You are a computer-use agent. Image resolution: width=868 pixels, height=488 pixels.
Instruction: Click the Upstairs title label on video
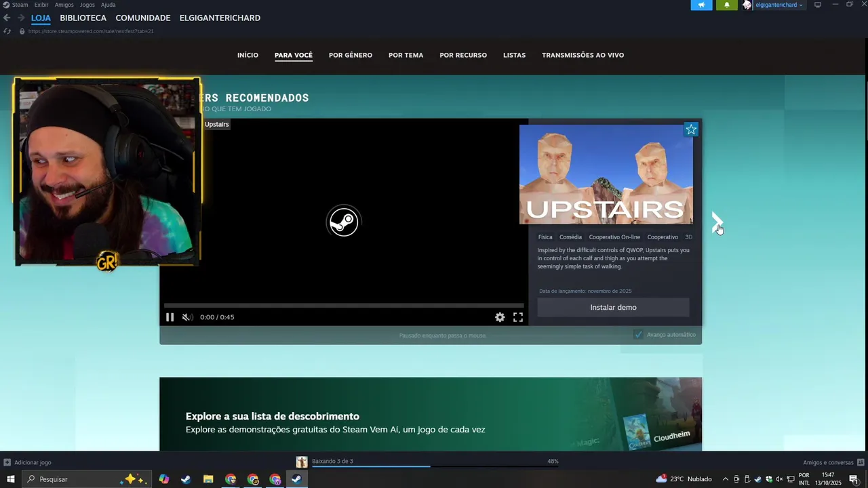[217, 125]
